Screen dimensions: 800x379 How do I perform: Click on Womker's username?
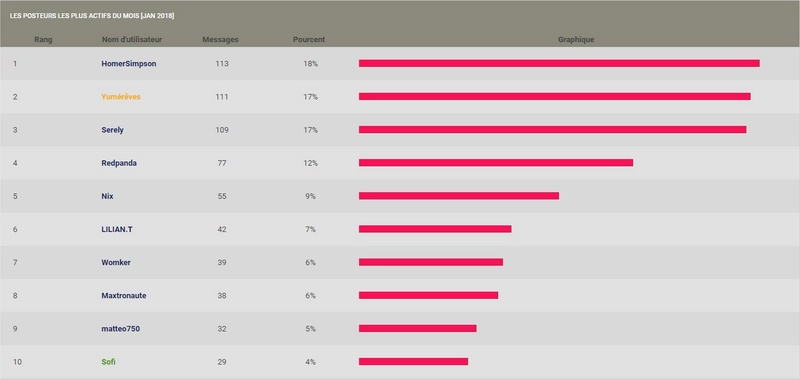click(x=116, y=263)
